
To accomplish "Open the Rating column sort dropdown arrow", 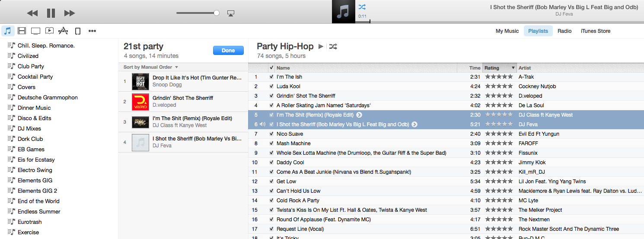I will pos(513,68).
